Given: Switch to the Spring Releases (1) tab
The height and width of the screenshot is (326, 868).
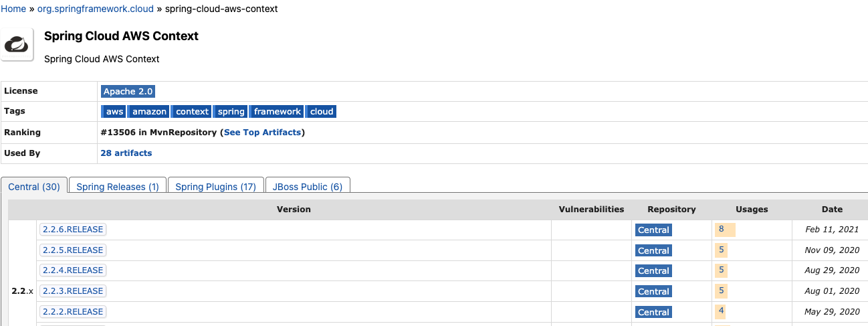Looking at the screenshot, I should [x=118, y=187].
